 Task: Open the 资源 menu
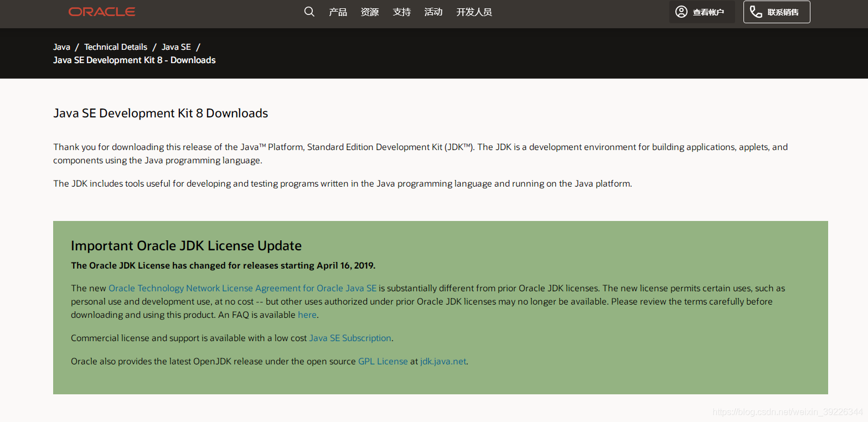point(370,12)
